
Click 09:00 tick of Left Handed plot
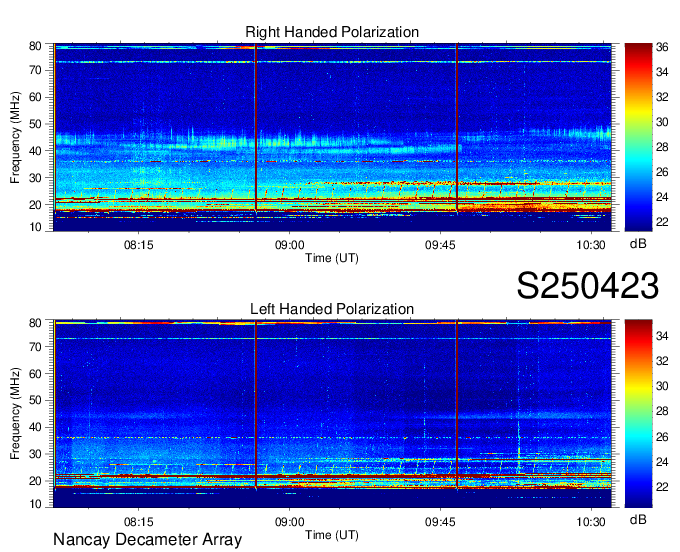[x=289, y=522]
